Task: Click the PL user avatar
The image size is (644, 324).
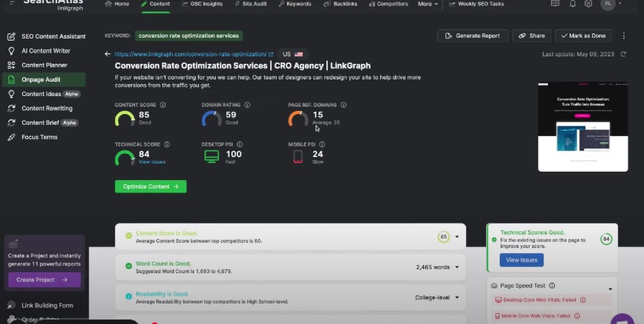Action: point(608,4)
